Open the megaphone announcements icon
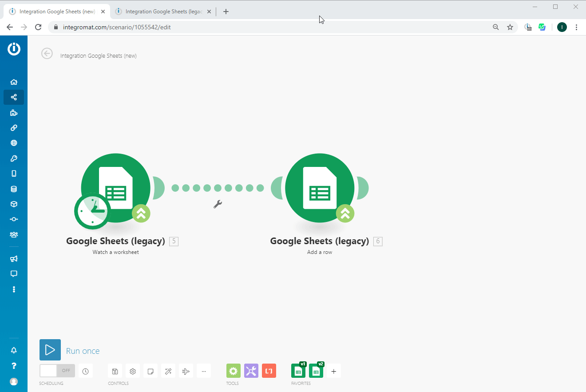This screenshot has height=392, width=586. pyautogui.click(x=14, y=259)
